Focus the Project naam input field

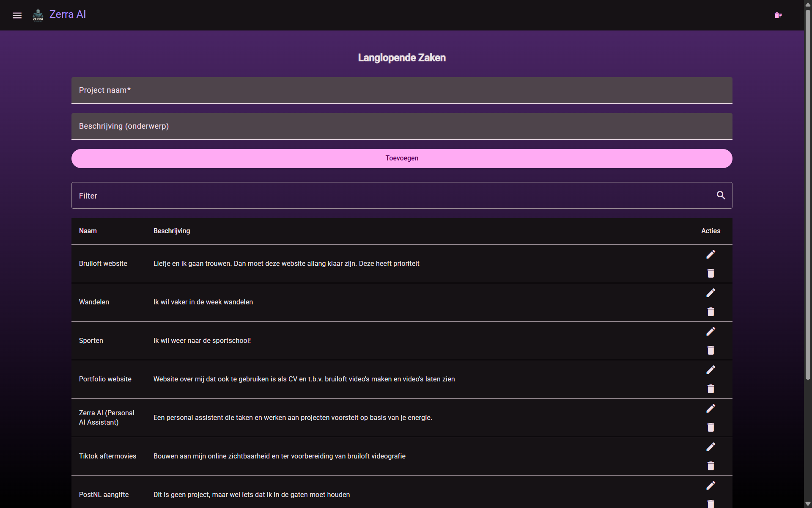pyautogui.click(x=402, y=90)
